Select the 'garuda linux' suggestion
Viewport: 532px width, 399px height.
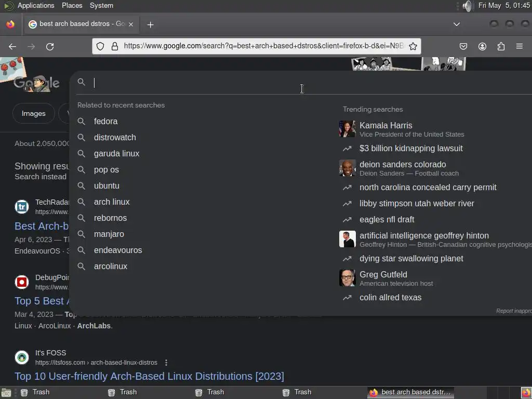pos(117,154)
